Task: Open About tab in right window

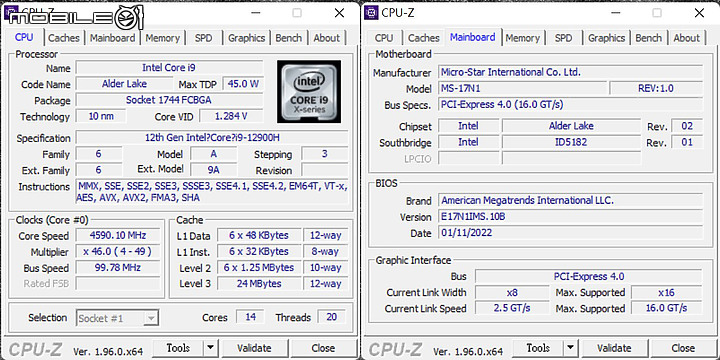Action: click(687, 38)
